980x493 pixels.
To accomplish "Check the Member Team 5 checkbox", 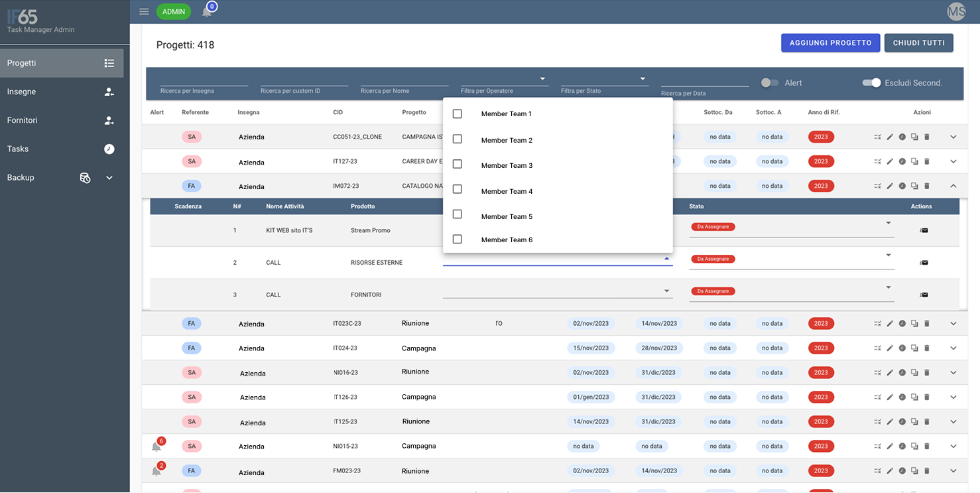I will pos(458,214).
